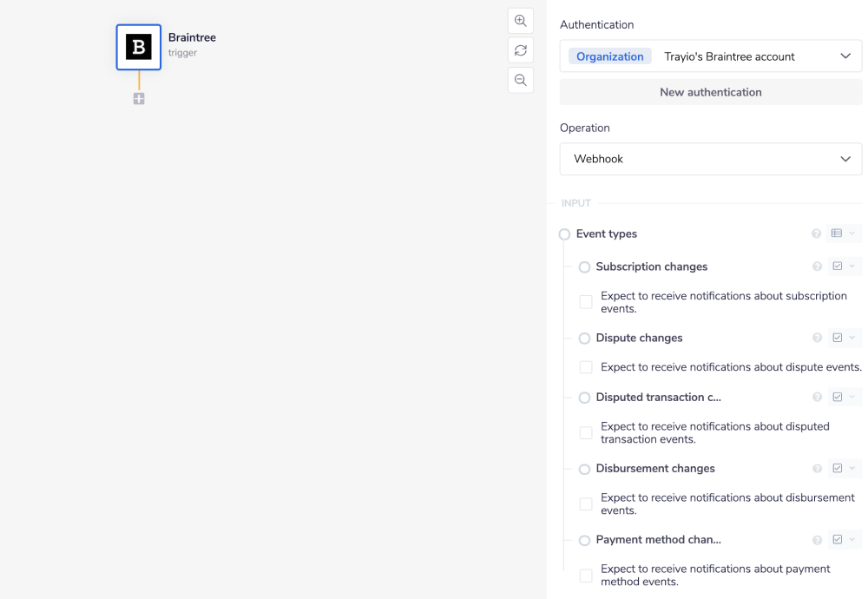
Task: Click the refresh workflow icon
Action: tap(521, 50)
